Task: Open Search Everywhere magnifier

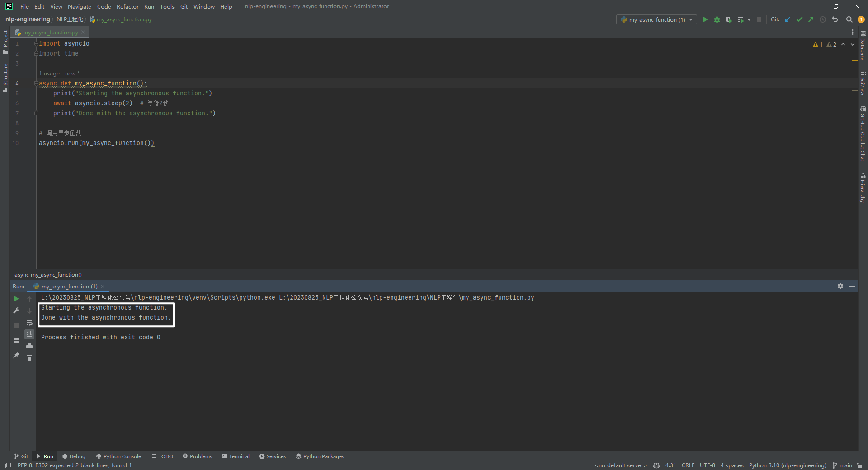Action: point(849,19)
